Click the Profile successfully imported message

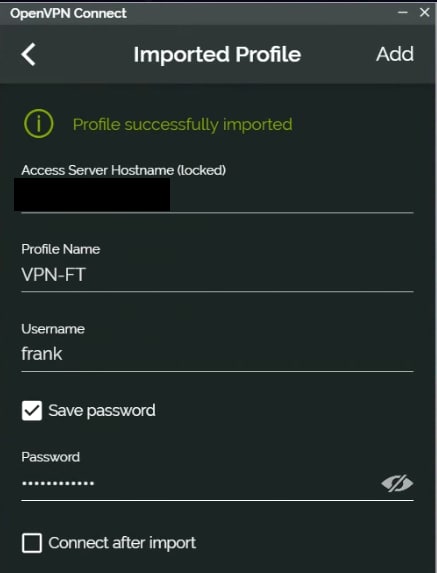[x=182, y=125]
